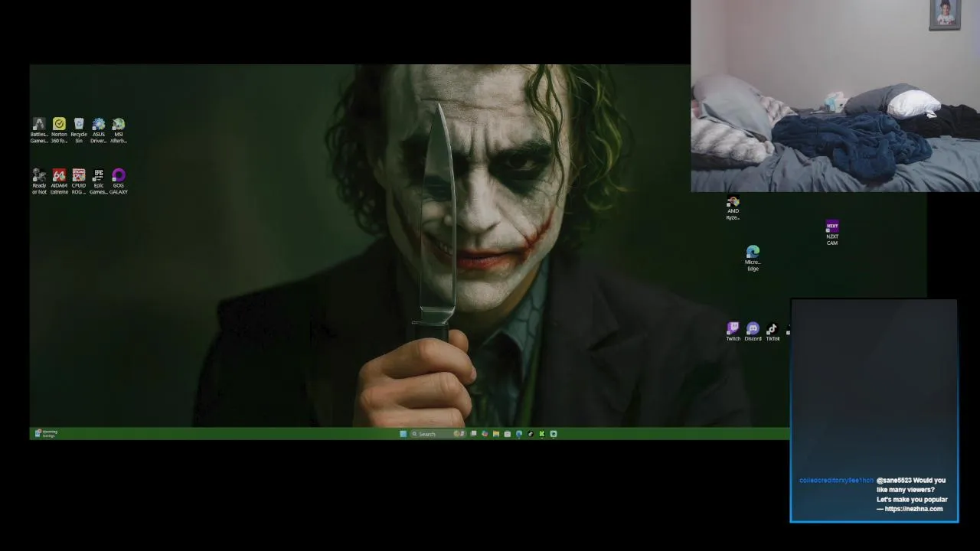Open the Battlestate Games desktop shortcut
980x551 pixels.
(x=39, y=130)
